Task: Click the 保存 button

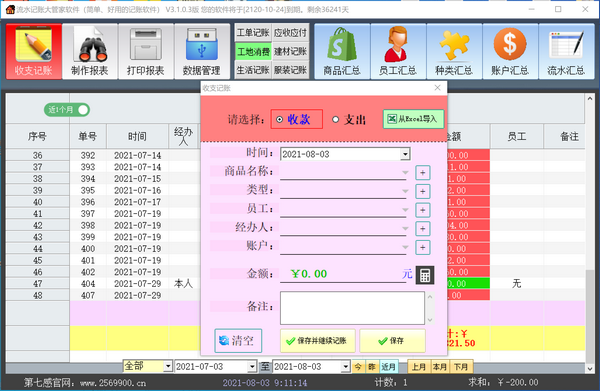Action: click(x=392, y=340)
